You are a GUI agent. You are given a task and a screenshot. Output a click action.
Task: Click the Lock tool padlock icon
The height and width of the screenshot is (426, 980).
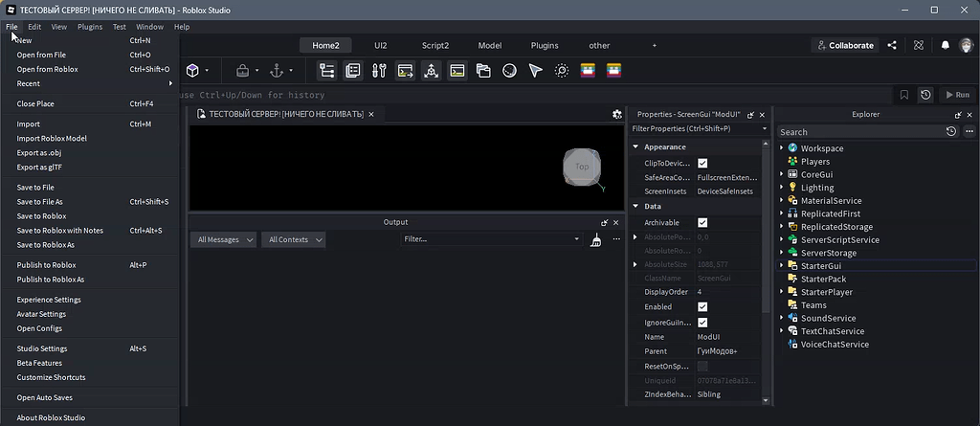click(x=242, y=71)
